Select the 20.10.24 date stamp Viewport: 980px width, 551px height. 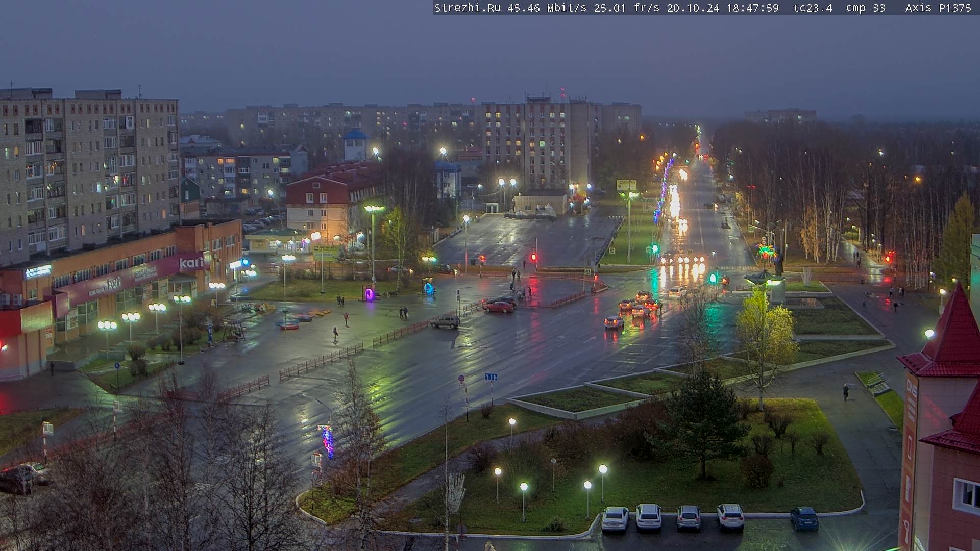coord(693,8)
